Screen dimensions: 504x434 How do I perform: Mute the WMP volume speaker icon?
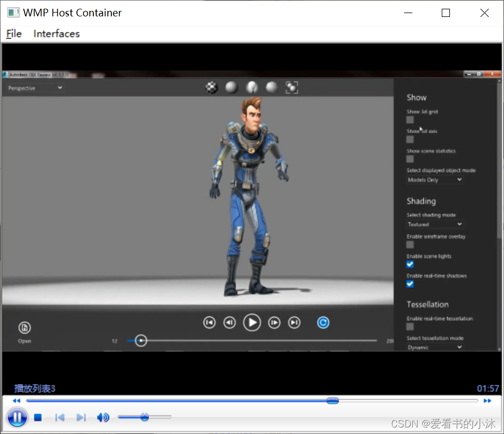pos(103,417)
